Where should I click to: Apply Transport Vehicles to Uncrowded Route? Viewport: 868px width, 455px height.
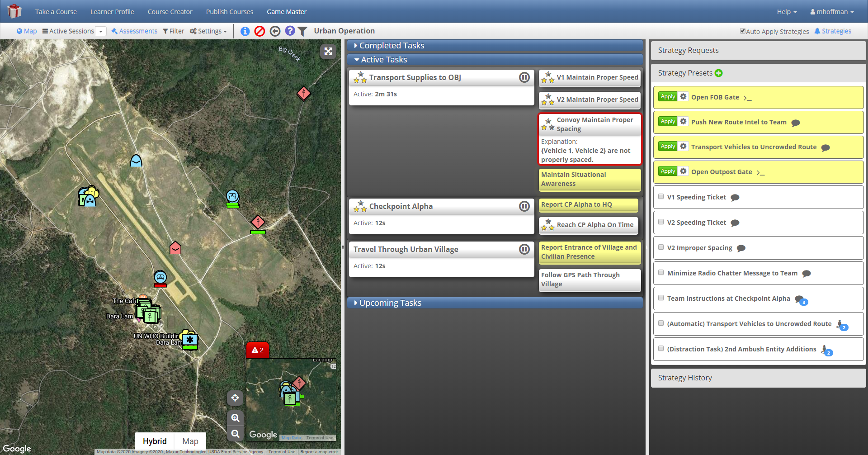668,147
